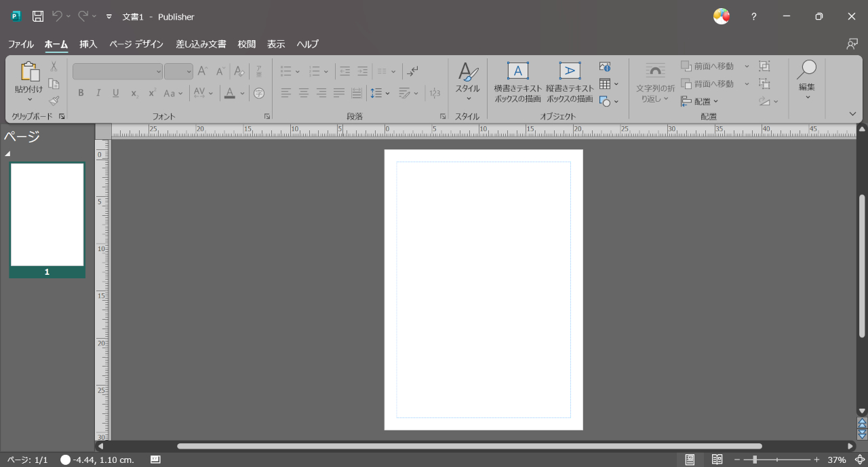Open the font name combo box
868x467 pixels.
[x=118, y=71]
